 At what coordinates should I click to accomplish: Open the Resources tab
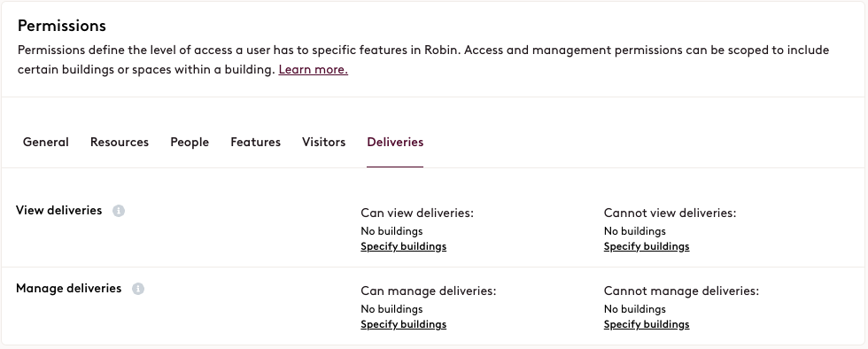tap(120, 143)
